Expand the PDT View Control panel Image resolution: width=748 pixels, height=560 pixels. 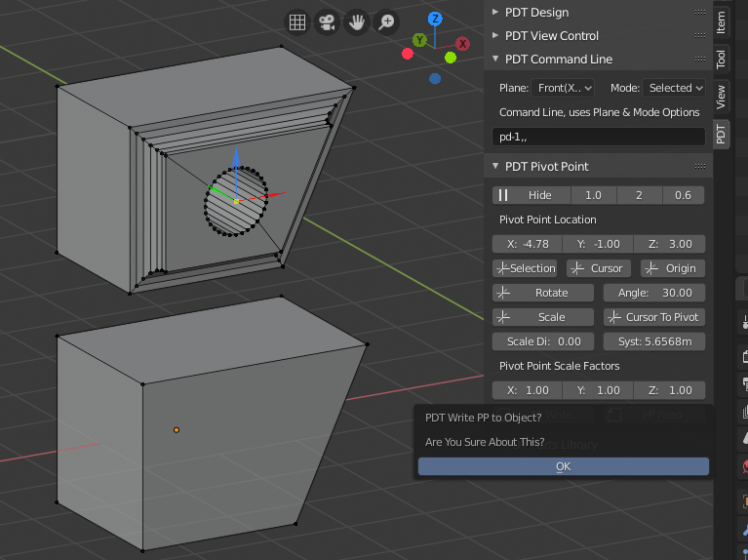(551, 35)
